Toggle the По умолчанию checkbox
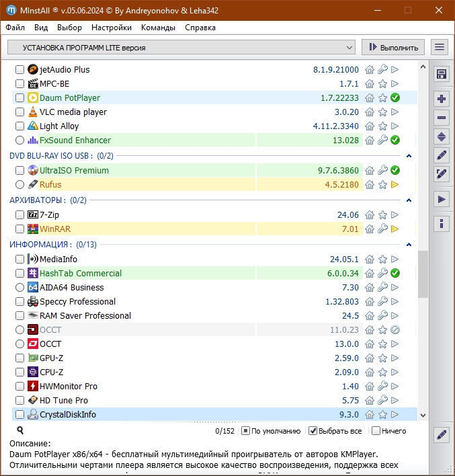This screenshot has width=455, height=476. tap(245, 431)
